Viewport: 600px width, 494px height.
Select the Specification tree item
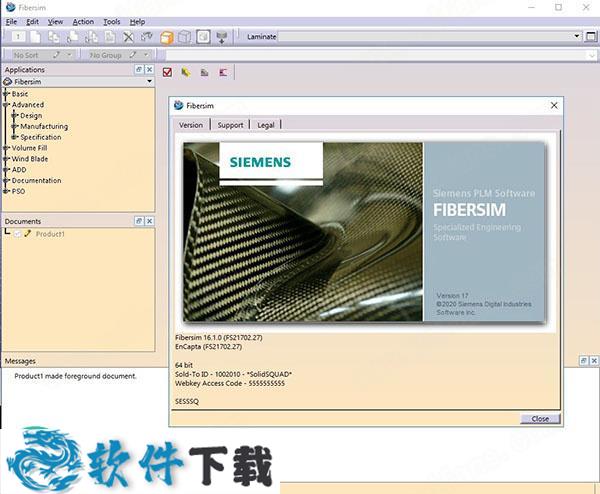tap(41, 137)
